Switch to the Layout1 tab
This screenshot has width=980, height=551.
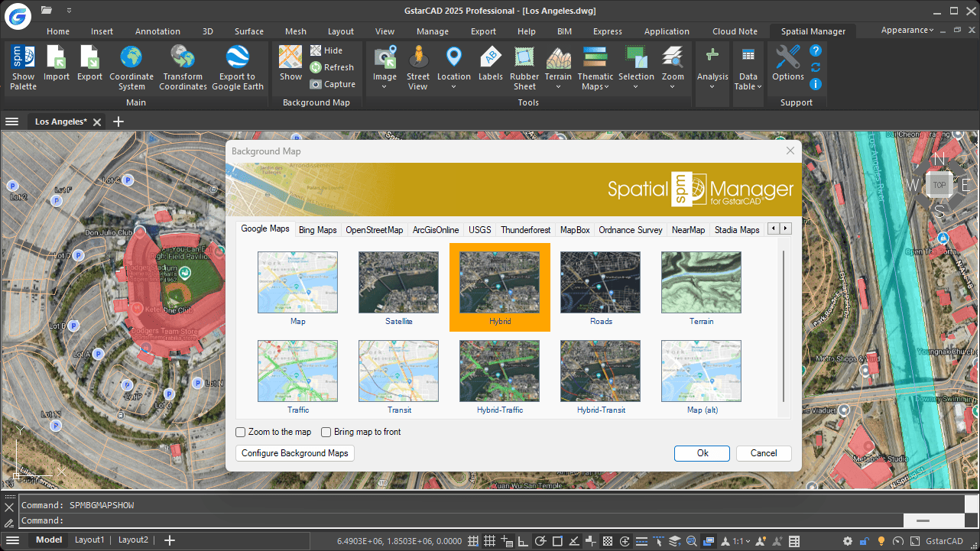pos(89,540)
